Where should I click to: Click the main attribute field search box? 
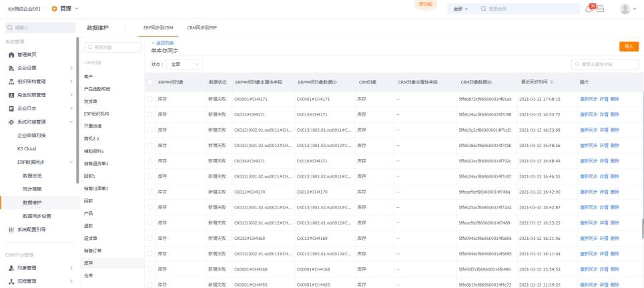point(605,64)
